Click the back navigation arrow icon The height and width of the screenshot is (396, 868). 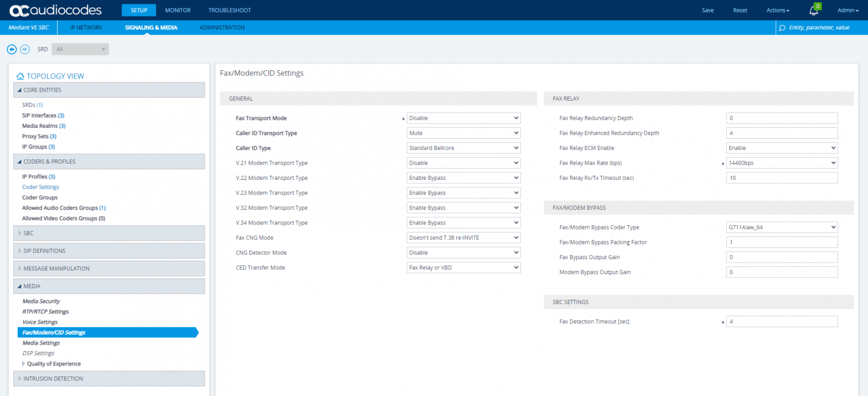click(12, 49)
